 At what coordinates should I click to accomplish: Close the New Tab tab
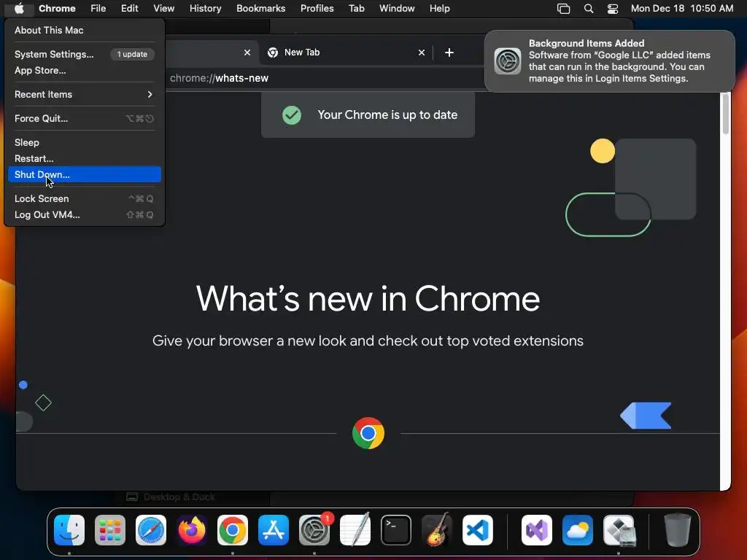pos(422,52)
